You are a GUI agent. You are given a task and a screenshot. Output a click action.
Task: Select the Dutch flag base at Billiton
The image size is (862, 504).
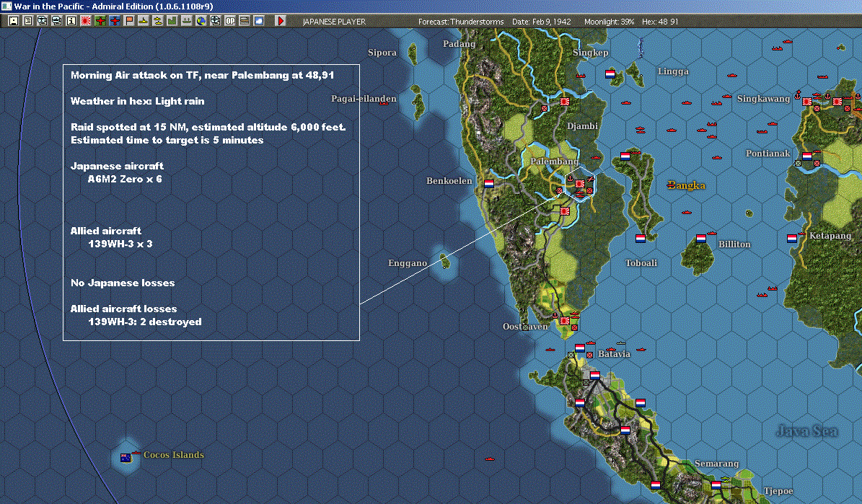tap(700, 239)
